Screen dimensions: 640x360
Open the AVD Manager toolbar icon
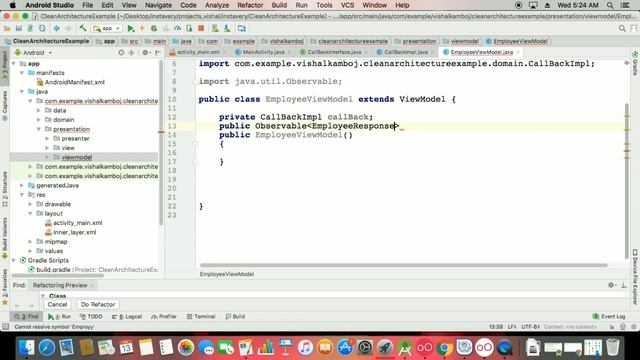click(x=215, y=29)
